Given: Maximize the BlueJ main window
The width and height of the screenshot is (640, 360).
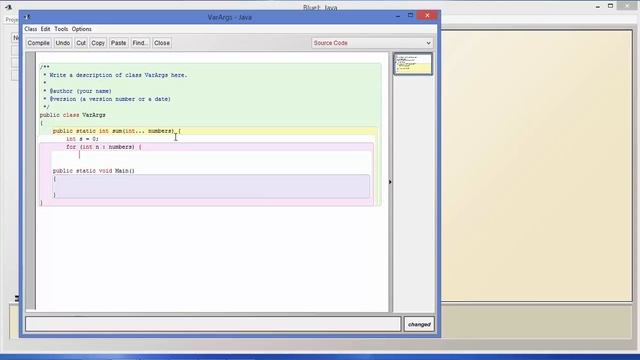Looking at the screenshot, I should coord(611,6).
